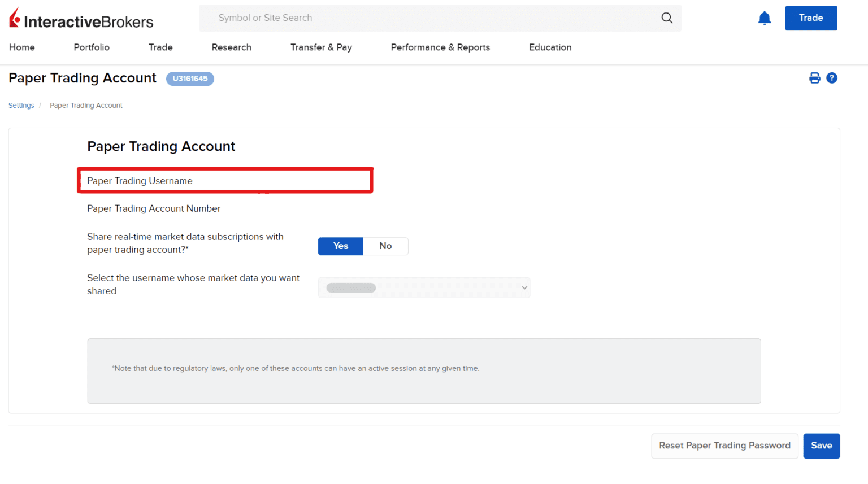Open the Research section
This screenshot has height=484, width=868.
(x=232, y=47)
